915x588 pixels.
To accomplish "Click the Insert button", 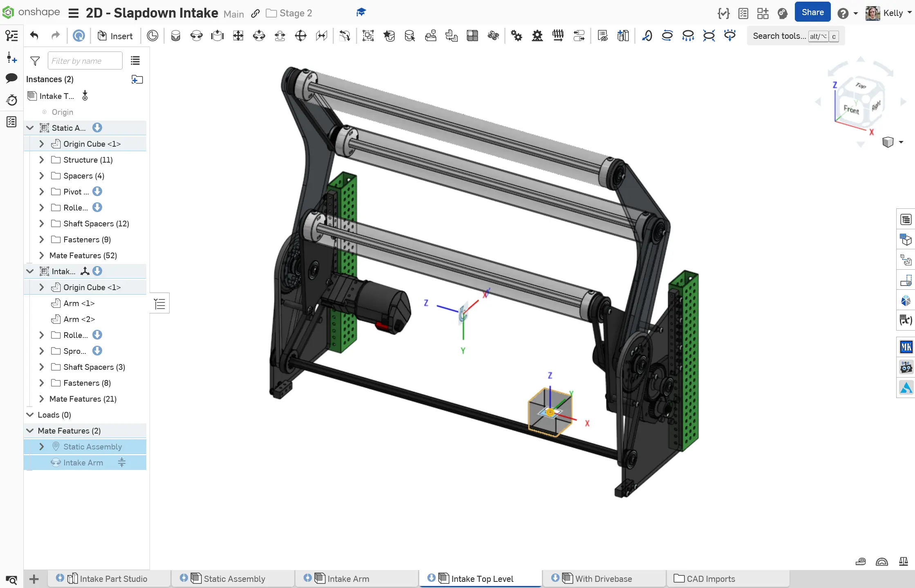I will (x=115, y=36).
